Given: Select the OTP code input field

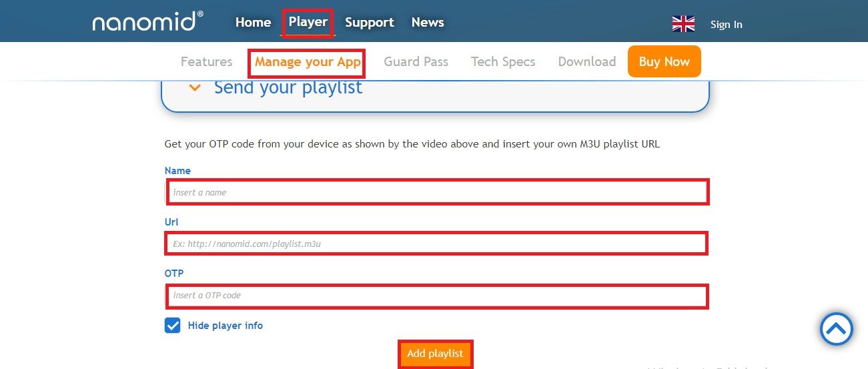Looking at the screenshot, I should click(437, 296).
